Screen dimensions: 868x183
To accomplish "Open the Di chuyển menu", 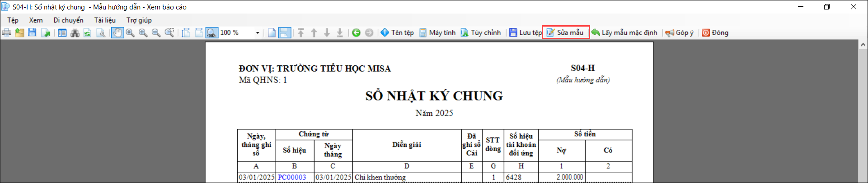I will pyautogui.click(x=68, y=20).
